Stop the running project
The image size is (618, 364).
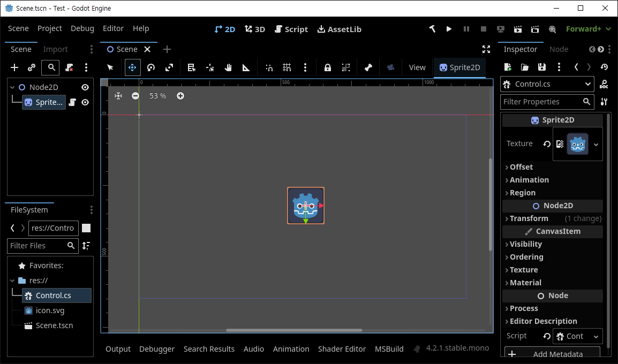click(484, 29)
